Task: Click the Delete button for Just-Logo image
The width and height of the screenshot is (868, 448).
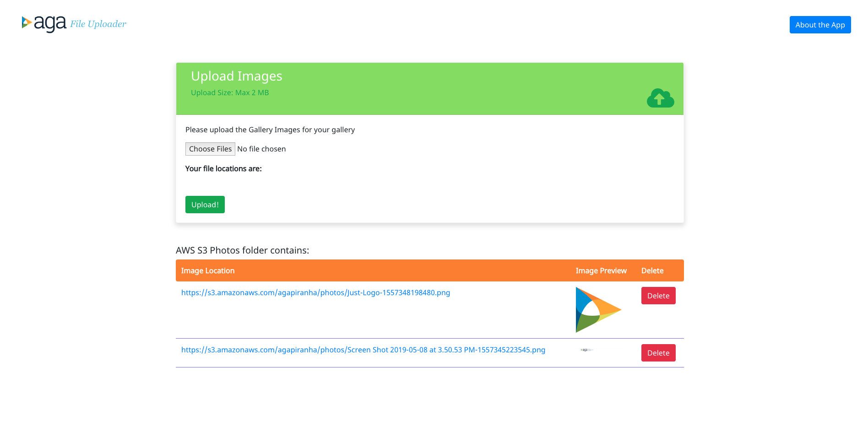Action: (x=658, y=296)
